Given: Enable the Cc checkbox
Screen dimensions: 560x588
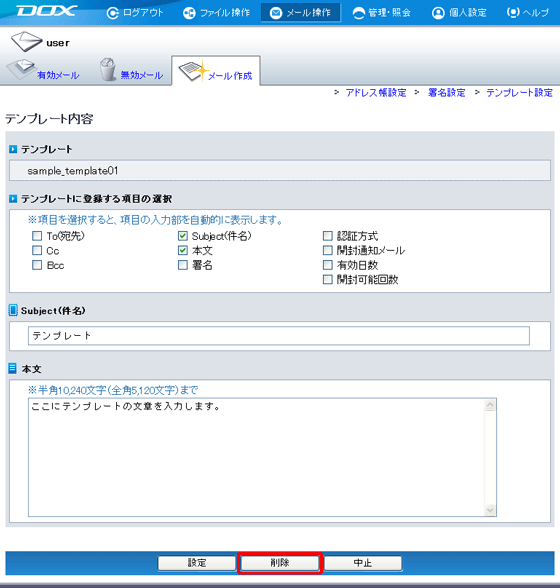Looking at the screenshot, I should [x=37, y=250].
